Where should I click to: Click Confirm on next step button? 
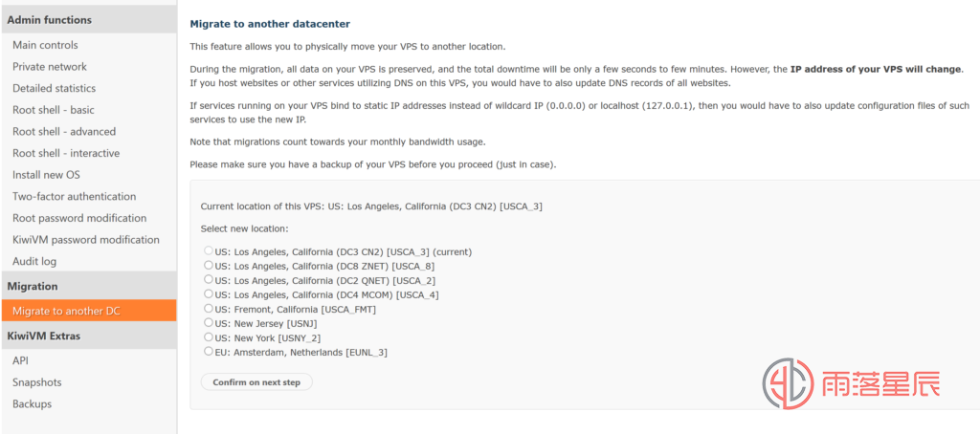[256, 382]
